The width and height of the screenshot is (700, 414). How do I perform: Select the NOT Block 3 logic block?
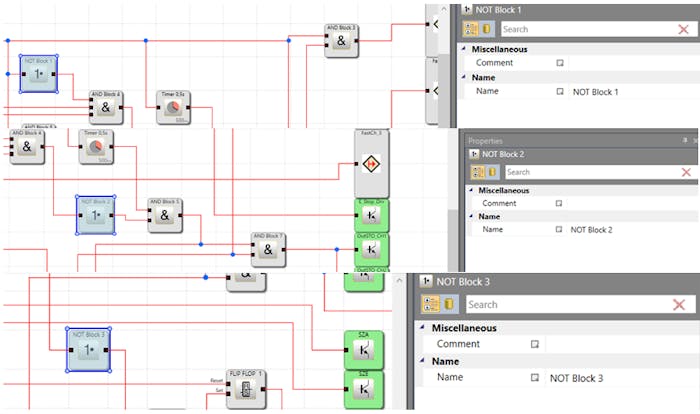(x=88, y=350)
